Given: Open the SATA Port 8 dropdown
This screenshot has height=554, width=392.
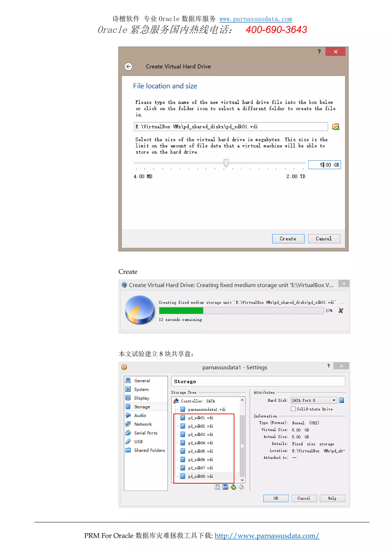Looking at the screenshot, I should (x=314, y=400).
